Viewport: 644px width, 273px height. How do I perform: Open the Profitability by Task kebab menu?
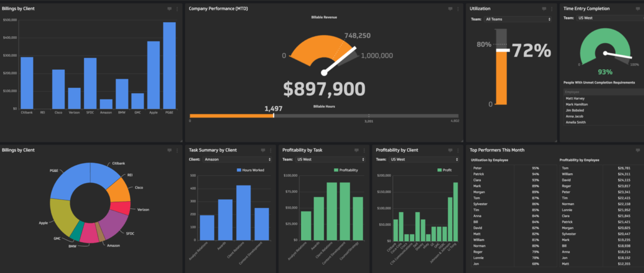tap(364, 150)
